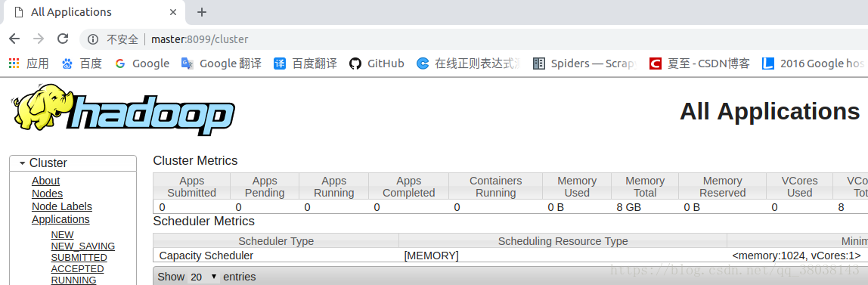
Task: Click the site info icon in address bar
Action: pos(93,39)
